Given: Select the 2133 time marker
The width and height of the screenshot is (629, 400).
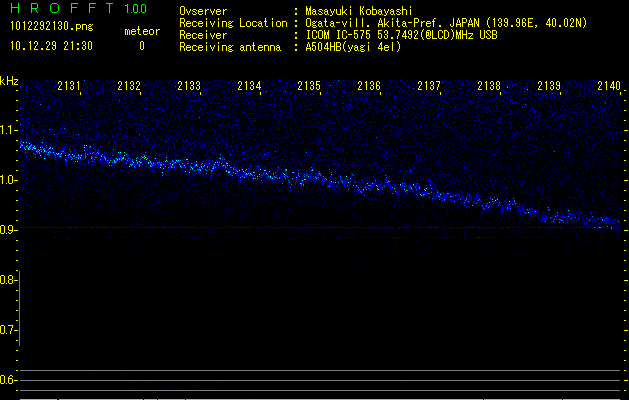Looking at the screenshot, I should [189, 87].
